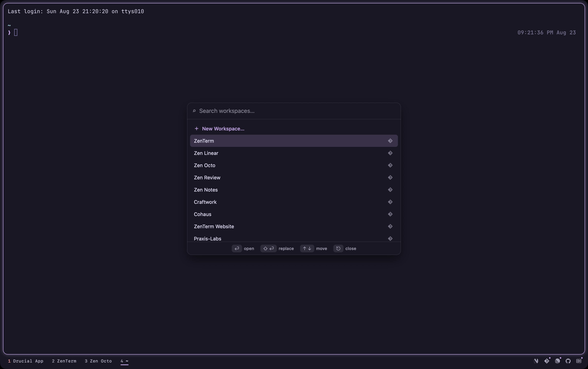Select the Praxis-Labs workspace
588x369 pixels.
294,237
